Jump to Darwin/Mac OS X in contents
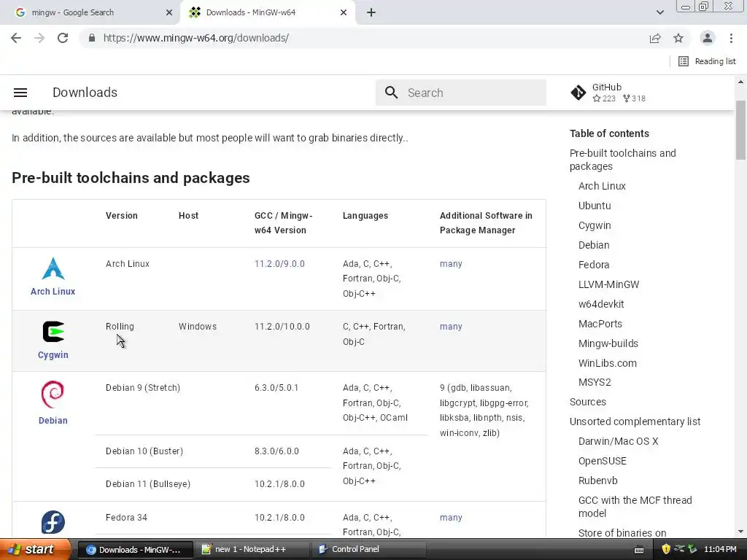 (618, 441)
